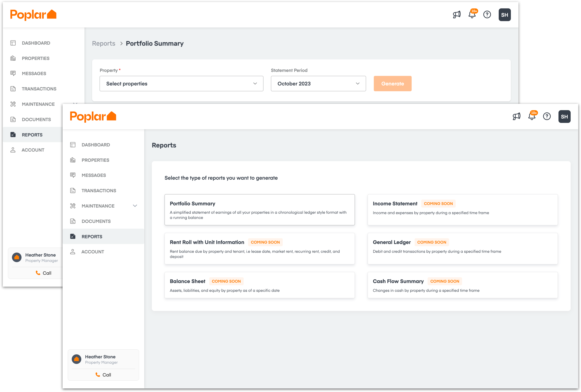
Task: Click Heather Stone name in the front window
Action: coord(100,357)
